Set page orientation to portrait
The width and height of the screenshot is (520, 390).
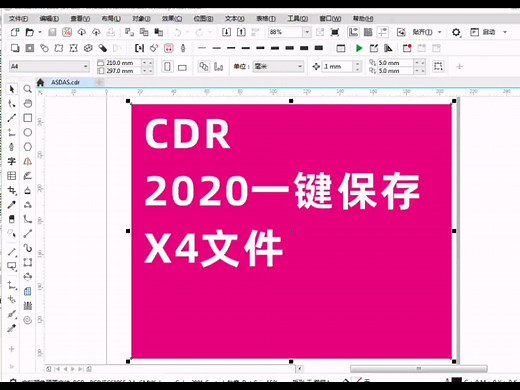pos(167,67)
